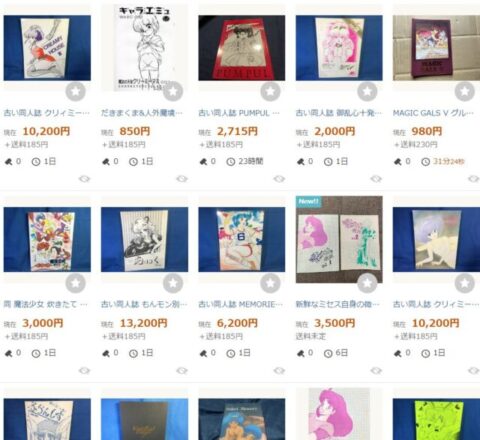This screenshot has width=480, height=440.
Task: Open the PUMPUL listing title link
Action: tap(239, 113)
